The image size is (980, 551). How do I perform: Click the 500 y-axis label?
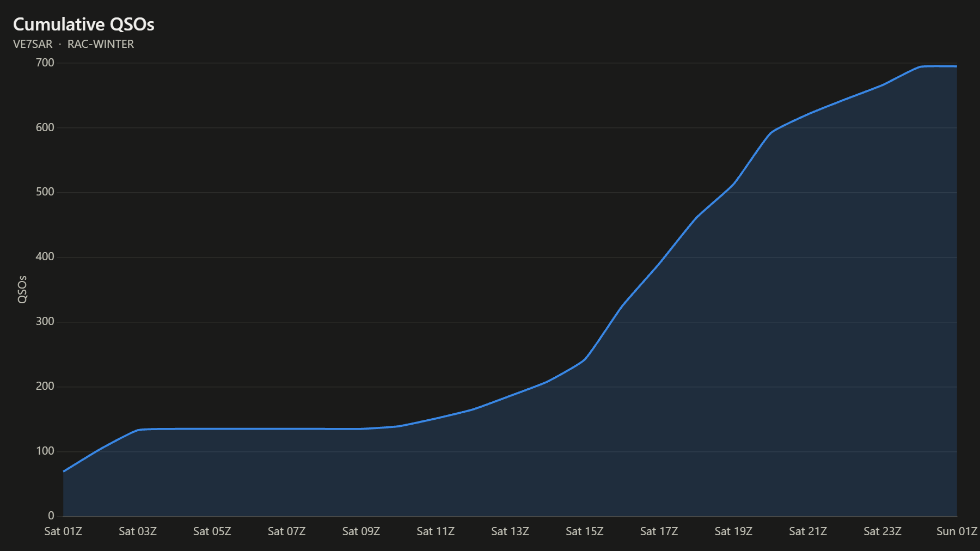[45, 192]
